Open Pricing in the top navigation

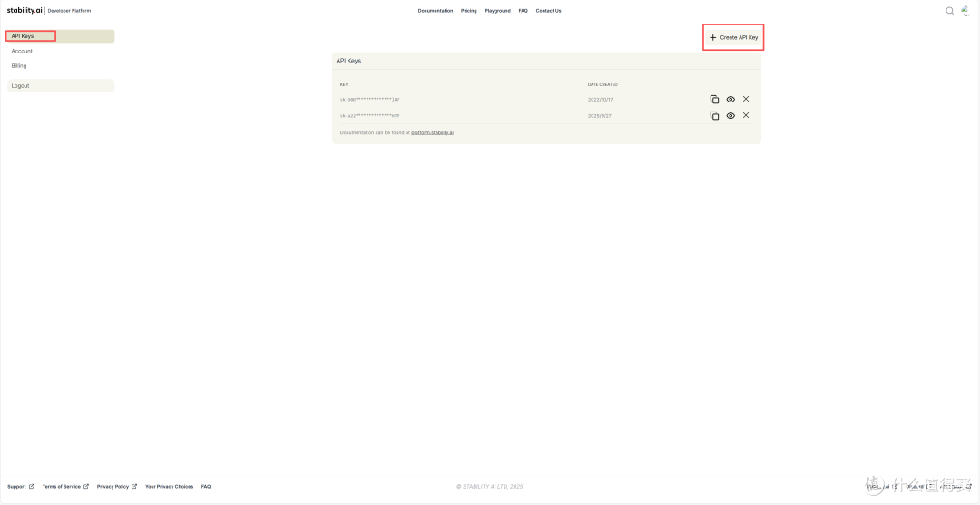click(469, 11)
